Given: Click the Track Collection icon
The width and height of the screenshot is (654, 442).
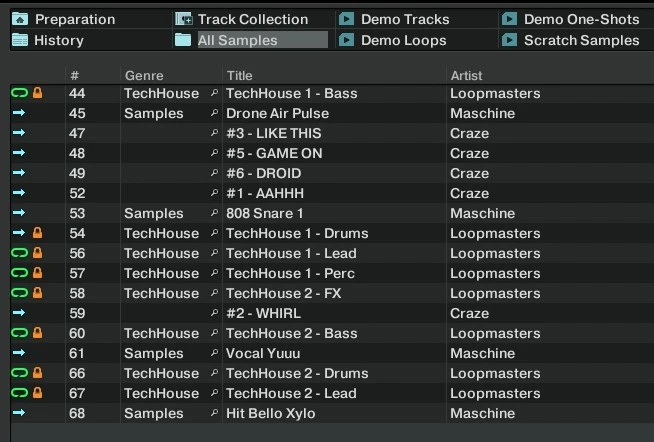Looking at the screenshot, I should tap(183, 19).
